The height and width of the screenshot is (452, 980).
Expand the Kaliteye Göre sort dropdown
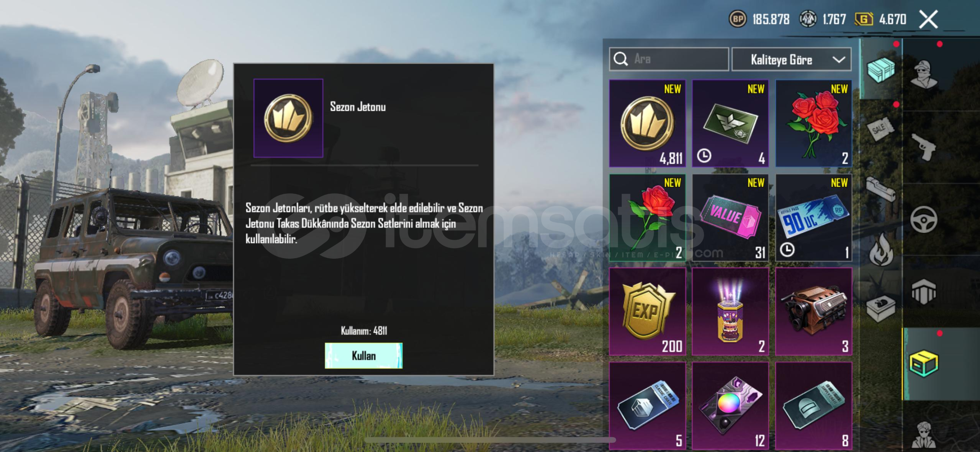[x=791, y=59]
